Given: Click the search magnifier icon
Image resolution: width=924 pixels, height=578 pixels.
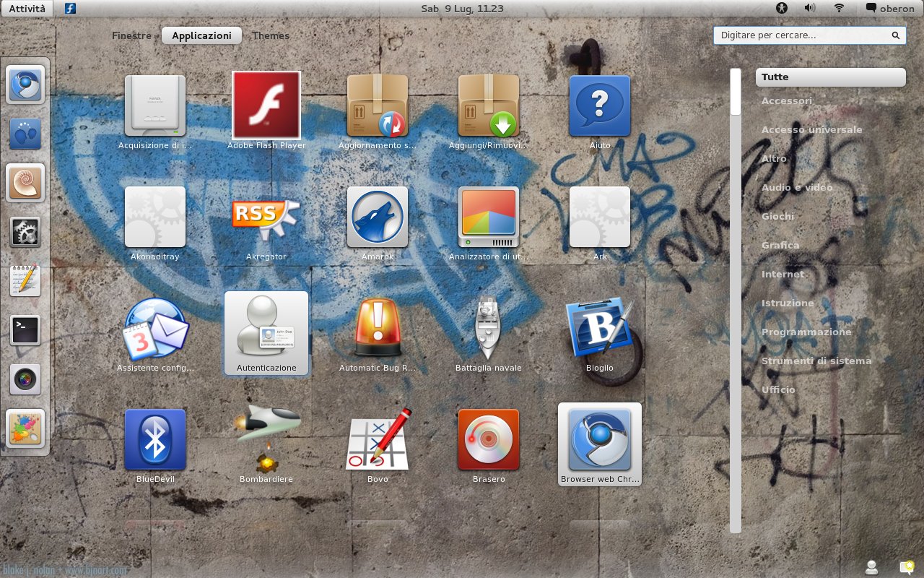Looking at the screenshot, I should 896,35.
